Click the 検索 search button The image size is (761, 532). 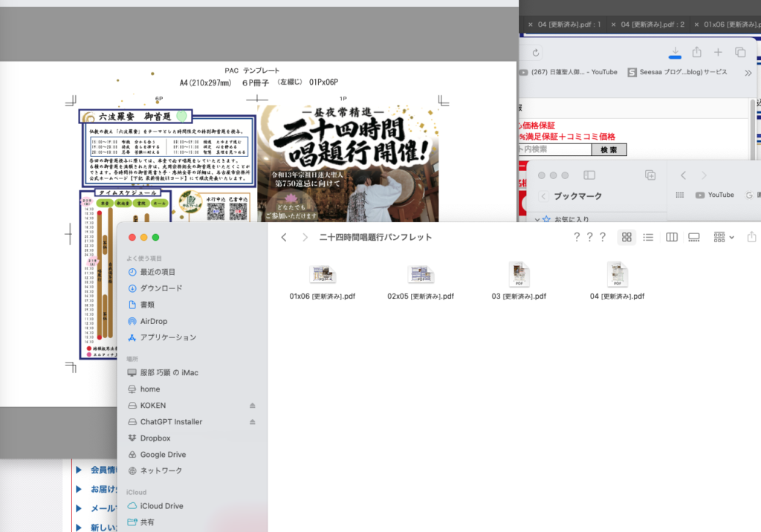pos(609,149)
